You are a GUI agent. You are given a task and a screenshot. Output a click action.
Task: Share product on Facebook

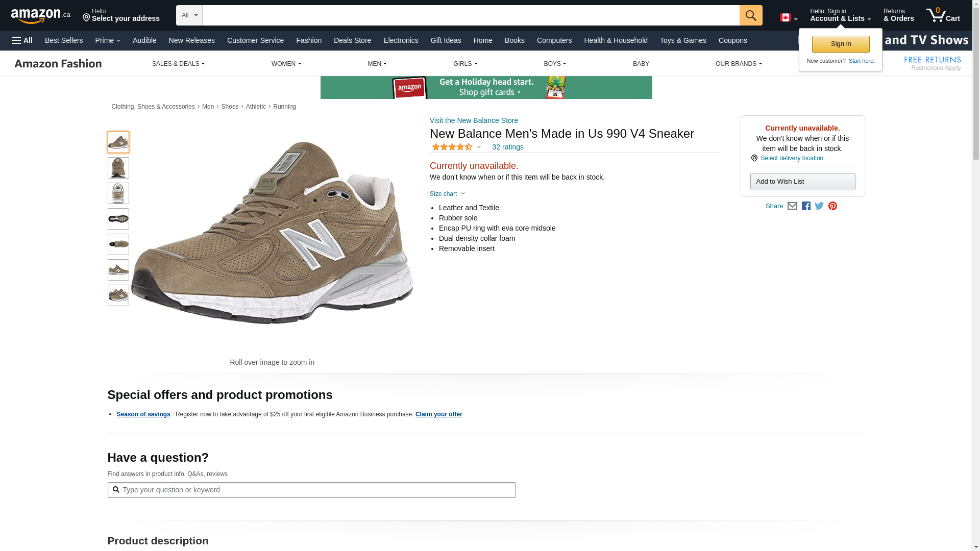coord(806,206)
